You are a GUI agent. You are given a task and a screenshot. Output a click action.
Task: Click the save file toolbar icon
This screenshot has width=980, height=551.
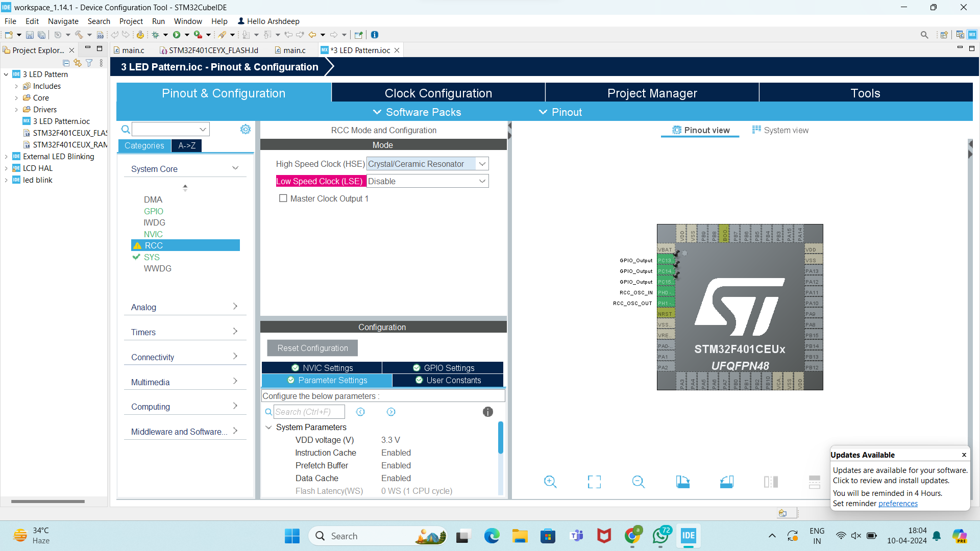[30, 35]
